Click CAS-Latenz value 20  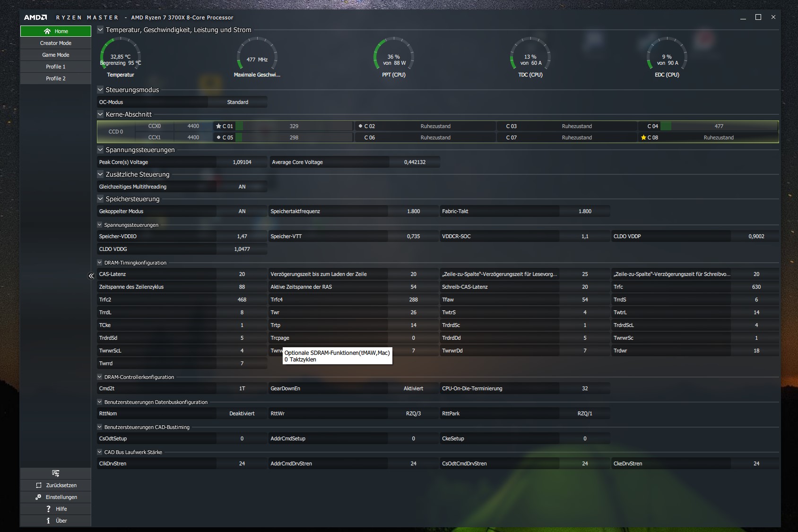(242, 274)
